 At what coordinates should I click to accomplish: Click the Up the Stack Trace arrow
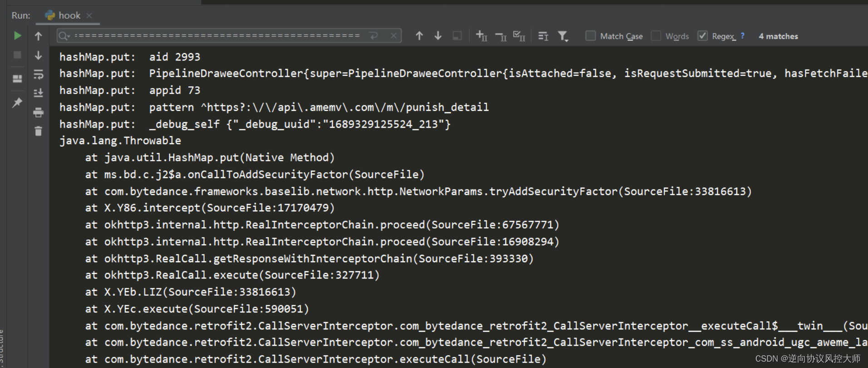tap(38, 36)
